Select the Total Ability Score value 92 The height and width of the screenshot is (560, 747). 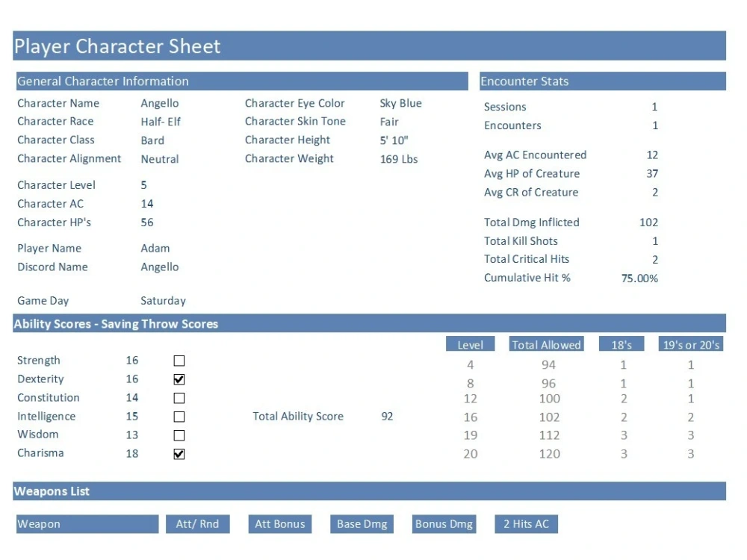click(387, 417)
